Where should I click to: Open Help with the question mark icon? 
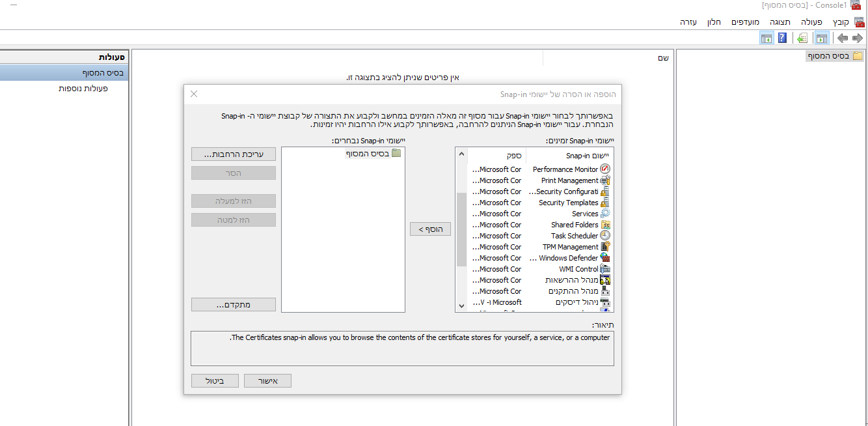point(783,38)
